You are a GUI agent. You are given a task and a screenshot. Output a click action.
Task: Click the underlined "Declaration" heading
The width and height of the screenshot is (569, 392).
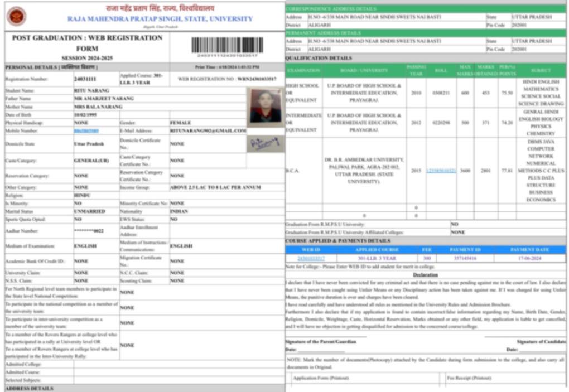point(425,275)
